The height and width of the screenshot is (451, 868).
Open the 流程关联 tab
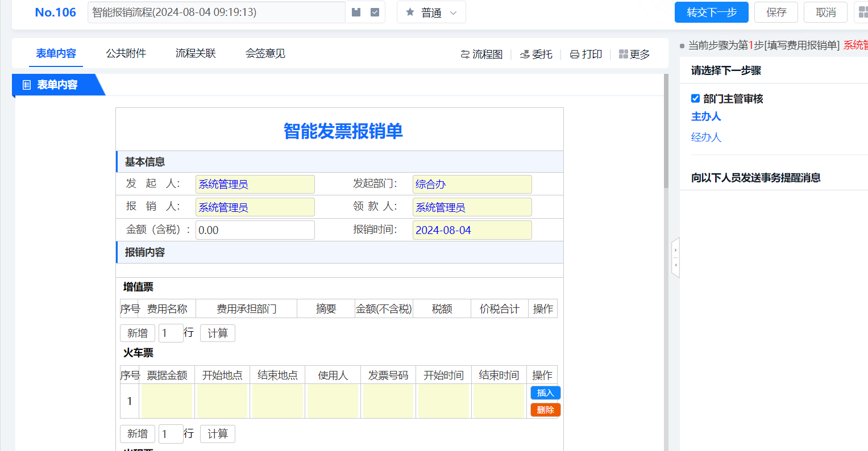pos(196,53)
